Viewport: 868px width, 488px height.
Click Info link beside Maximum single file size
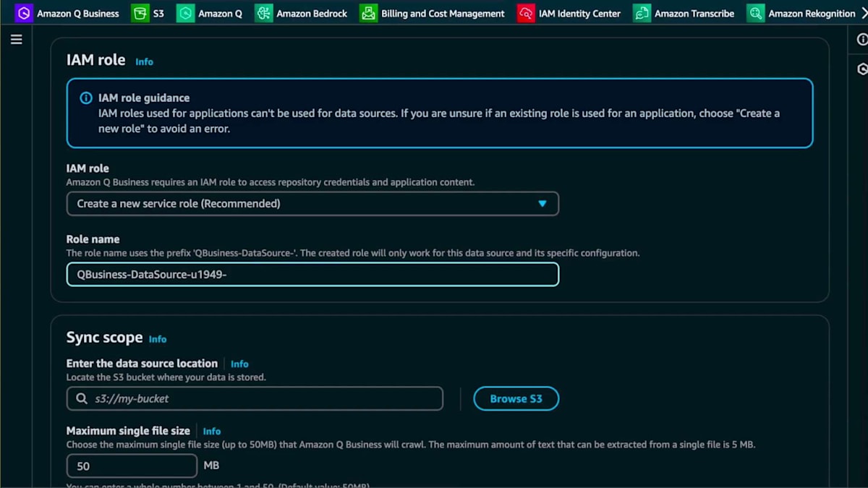tap(212, 432)
